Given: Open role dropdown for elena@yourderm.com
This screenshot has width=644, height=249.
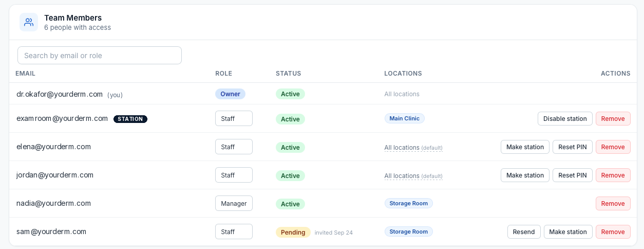Looking at the screenshot, I should [x=234, y=147].
